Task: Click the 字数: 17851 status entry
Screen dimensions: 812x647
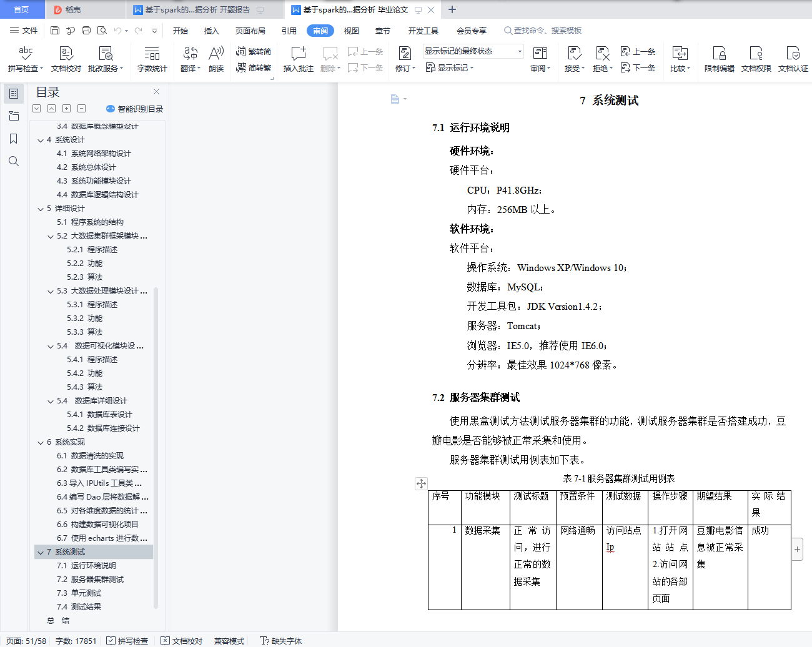Action: tap(76, 641)
